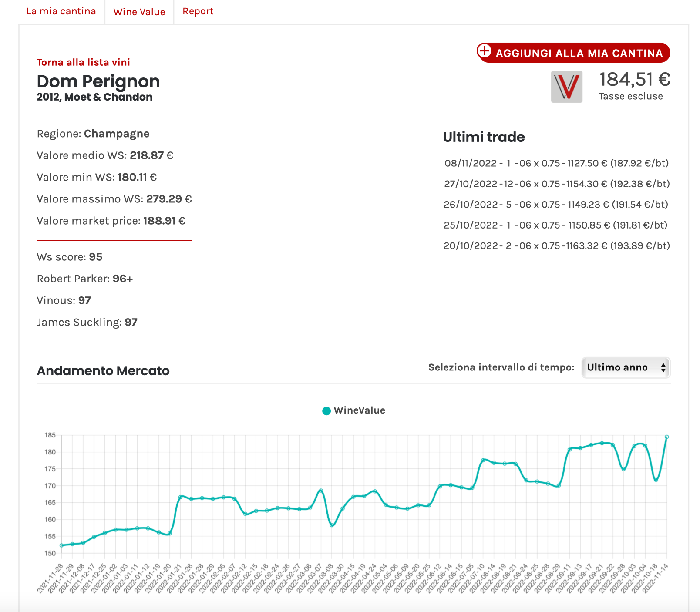Viewport: 700px width, 612px height.
Task: Click Valore massimo WS: 279.29 € line
Action: click(x=114, y=199)
